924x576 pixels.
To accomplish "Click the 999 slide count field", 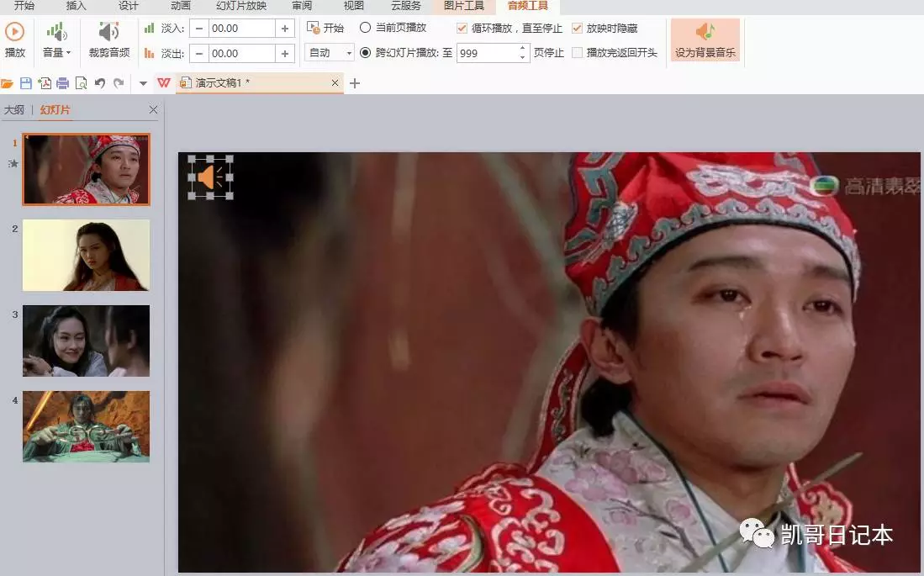I will 488,53.
